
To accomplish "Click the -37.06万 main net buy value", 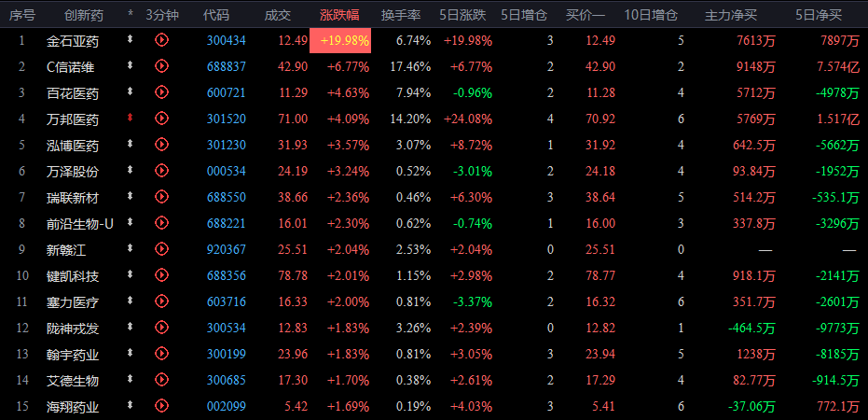I will click(751, 407).
